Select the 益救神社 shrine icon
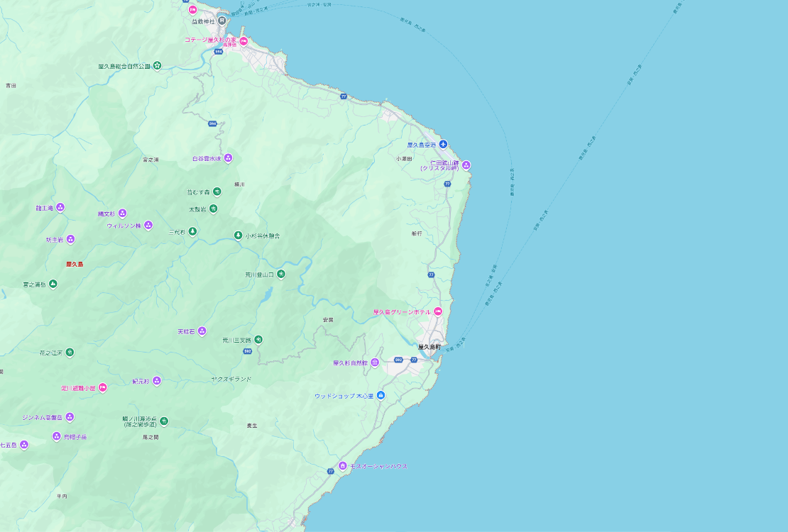Viewport: 788px width, 532px height. (x=221, y=21)
